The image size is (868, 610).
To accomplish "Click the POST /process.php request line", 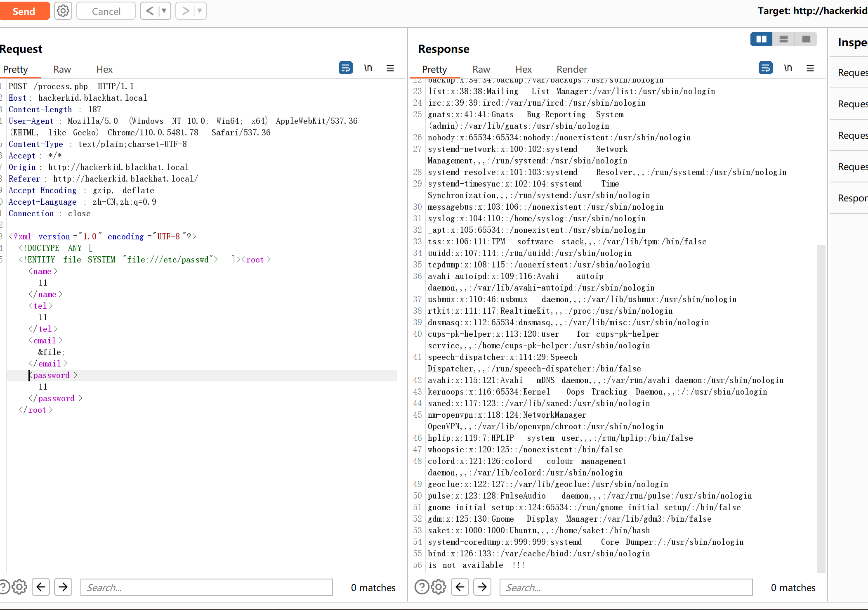I will pyautogui.click(x=71, y=86).
